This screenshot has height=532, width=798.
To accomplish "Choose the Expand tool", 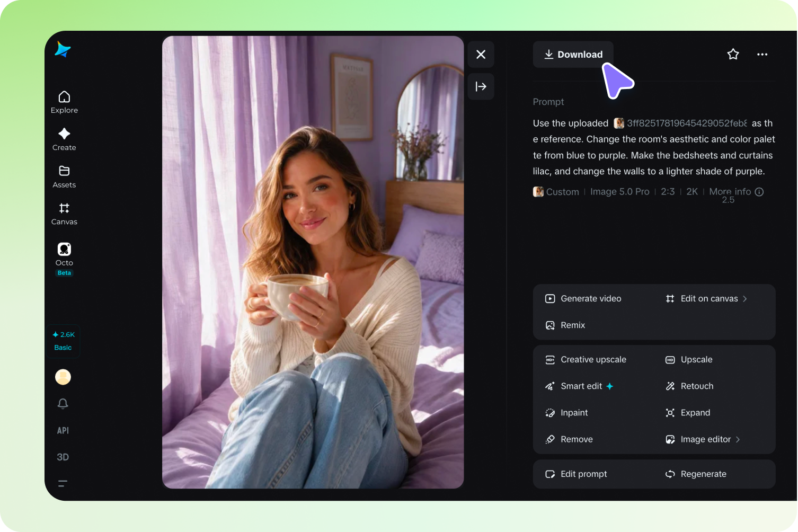I will [x=688, y=413].
